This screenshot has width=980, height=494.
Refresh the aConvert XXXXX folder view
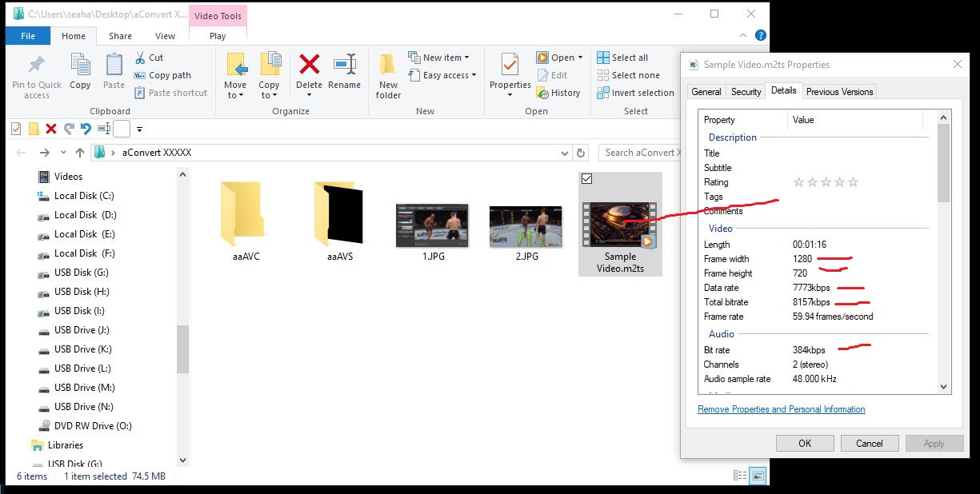click(x=582, y=153)
